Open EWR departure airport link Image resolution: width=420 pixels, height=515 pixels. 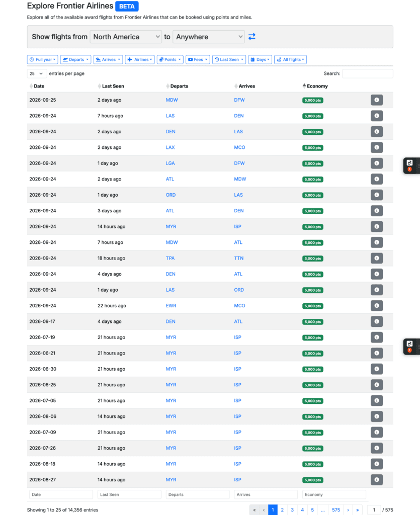point(171,306)
